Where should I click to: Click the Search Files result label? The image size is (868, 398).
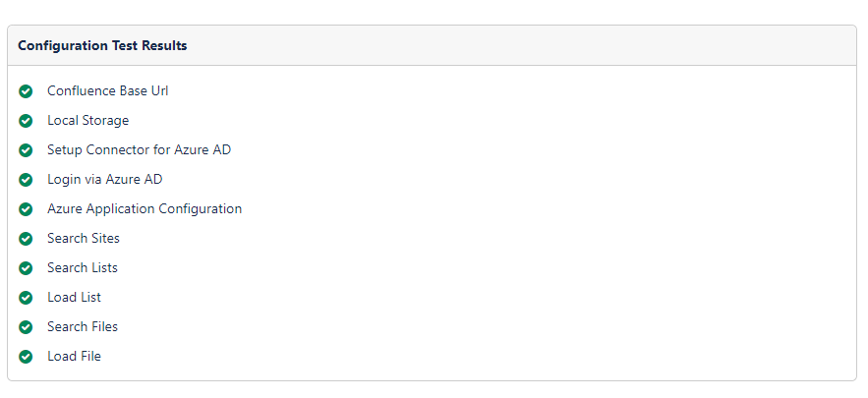point(82,327)
